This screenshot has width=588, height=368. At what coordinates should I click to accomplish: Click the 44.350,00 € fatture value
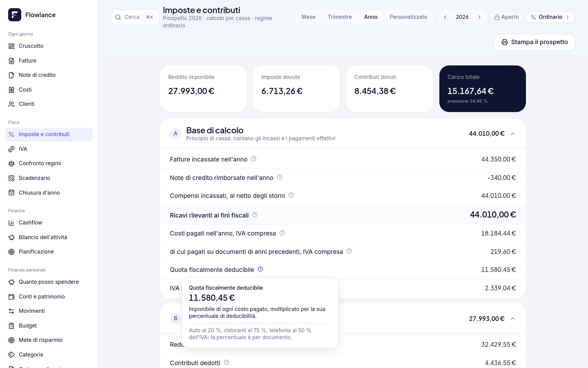point(499,159)
